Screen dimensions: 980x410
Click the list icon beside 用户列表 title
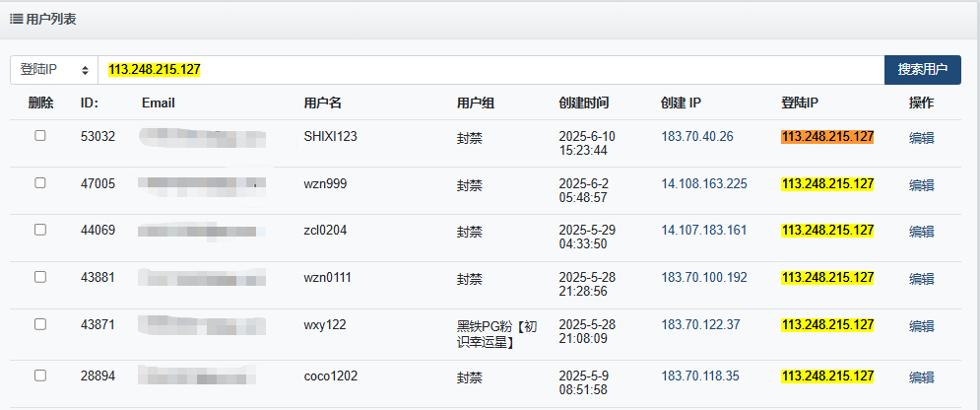(x=17, y=18)
